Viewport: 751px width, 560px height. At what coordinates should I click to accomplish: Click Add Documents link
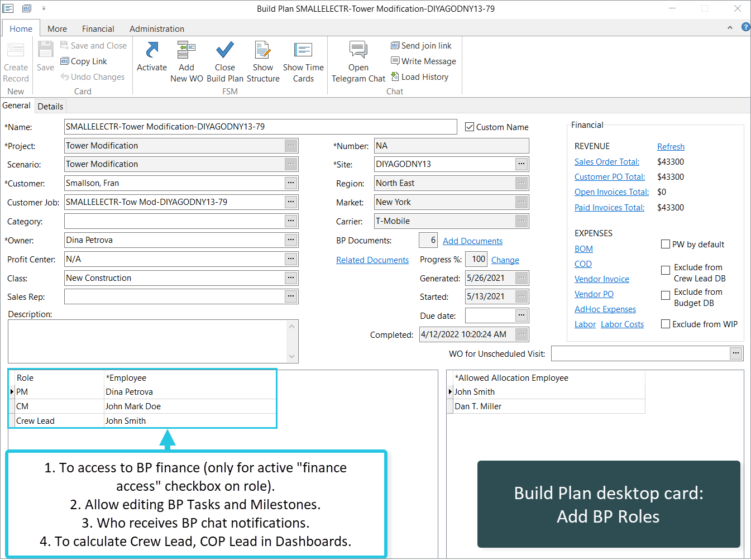tap(472, 241)
